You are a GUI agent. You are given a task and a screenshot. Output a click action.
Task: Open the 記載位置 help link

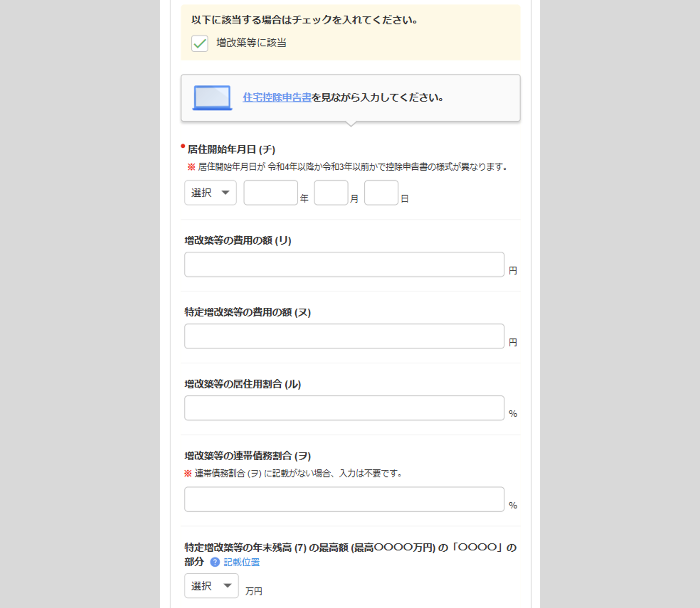click(x=241, y=562)
